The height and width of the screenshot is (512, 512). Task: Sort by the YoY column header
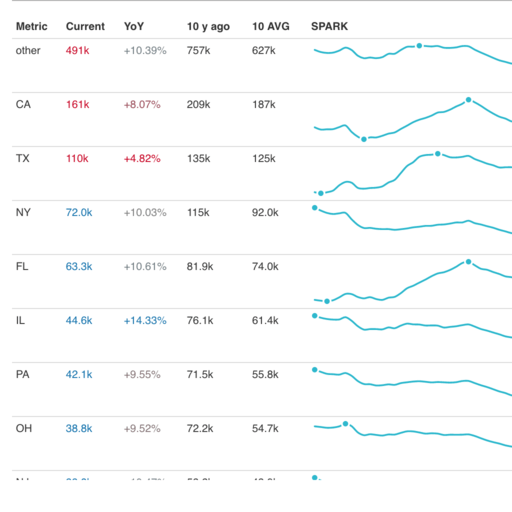click(x=134, y=26)
